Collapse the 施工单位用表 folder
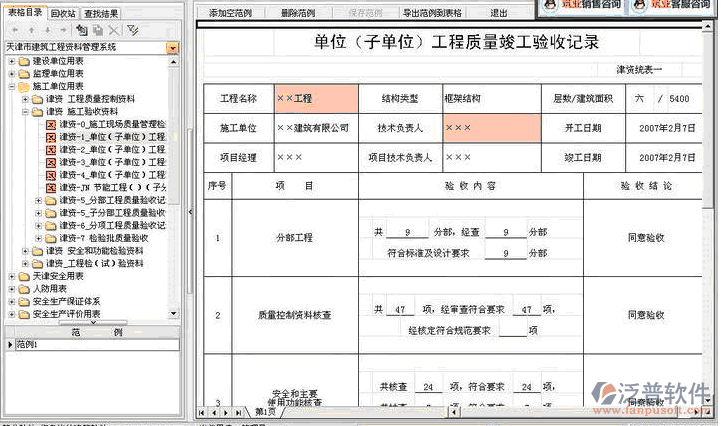This screenshot has width=721, height=426. click(x=12, y=87)
